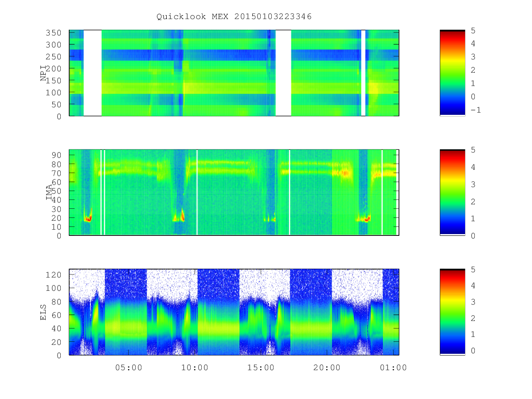Click the white data gap near 16:00 in NPI panel

click(283, 73)
